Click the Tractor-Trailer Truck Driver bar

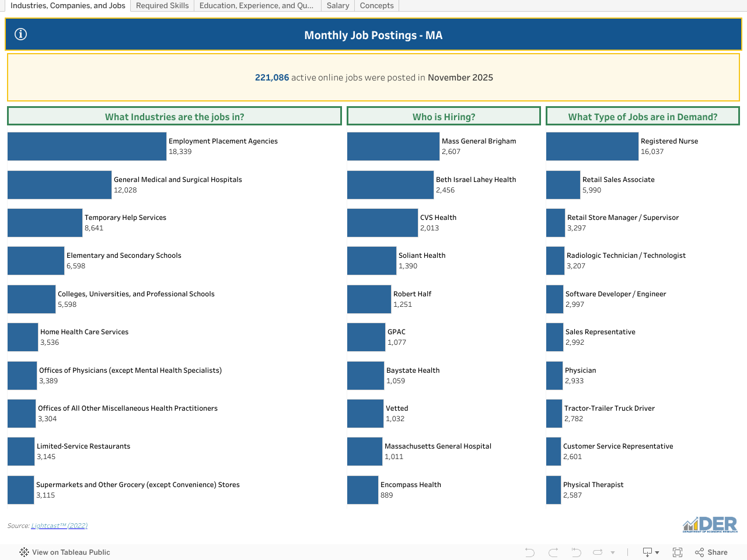pyautogui.click(x=554, y=414)
